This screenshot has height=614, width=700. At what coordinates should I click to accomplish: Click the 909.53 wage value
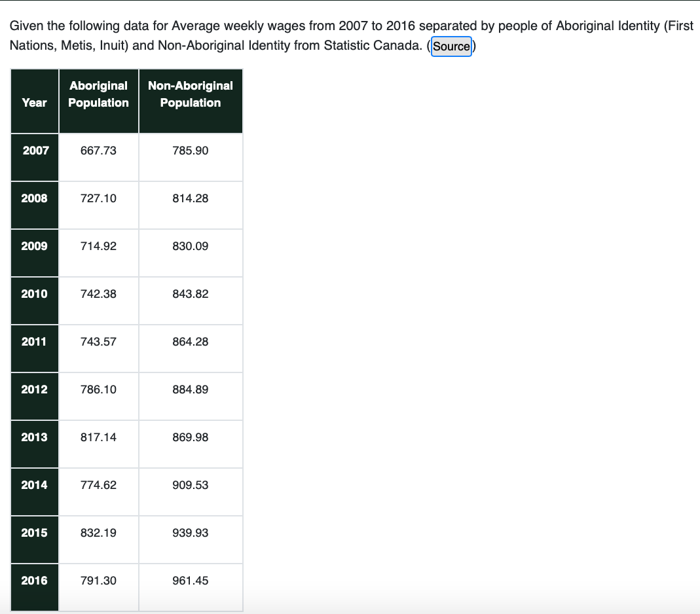click(191, 484)
